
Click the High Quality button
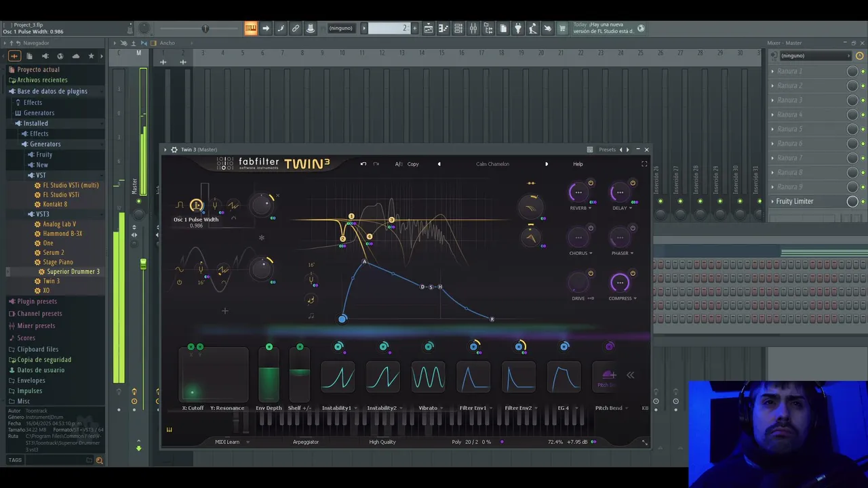tap(382, 442)
